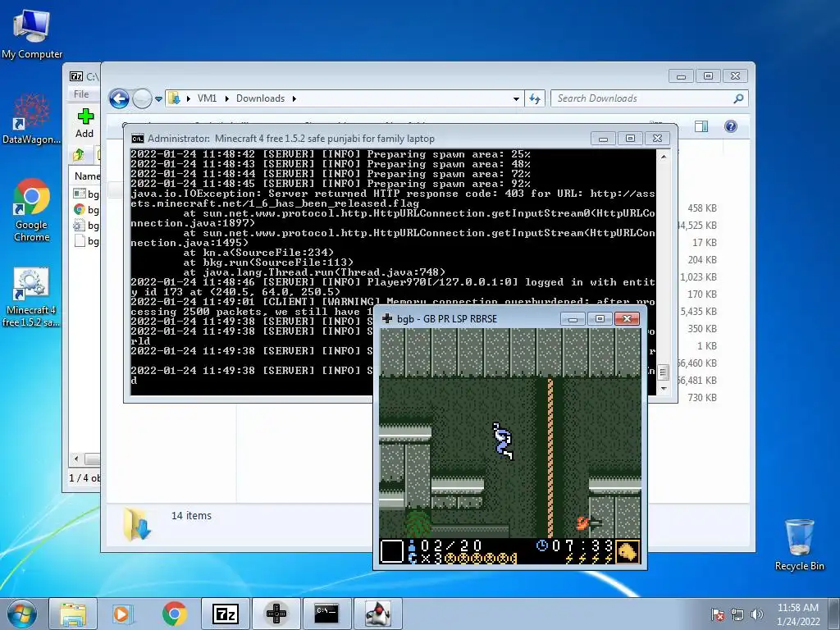The width and height of the screenshot is (840, 630).
Task: Select the 1,023 KB file row
Action: pyautogui.click(x=699, y=277)
